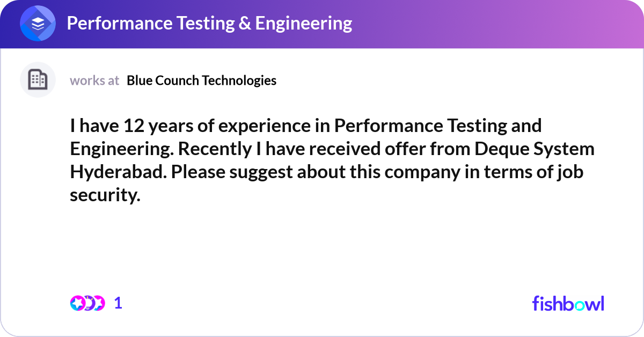Click the post text about 12 years experience
The width and height of the screenshot is (644, 337).
pos(332,160)
